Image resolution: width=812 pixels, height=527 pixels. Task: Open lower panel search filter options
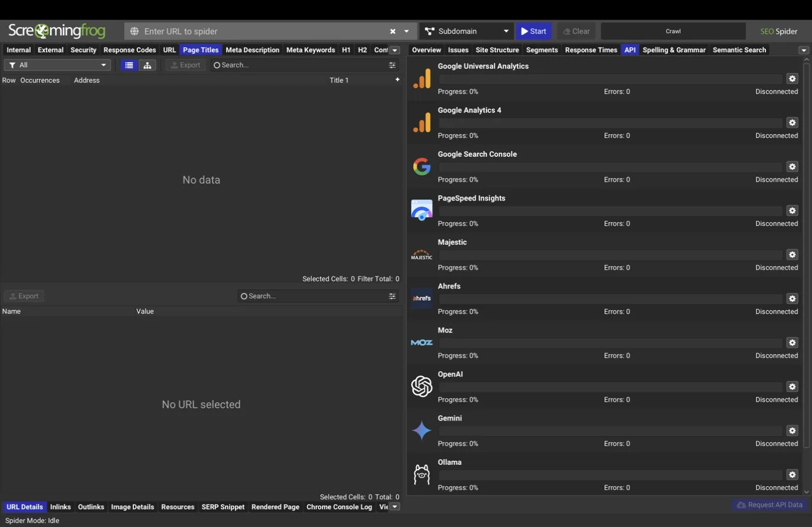[392, 296]
